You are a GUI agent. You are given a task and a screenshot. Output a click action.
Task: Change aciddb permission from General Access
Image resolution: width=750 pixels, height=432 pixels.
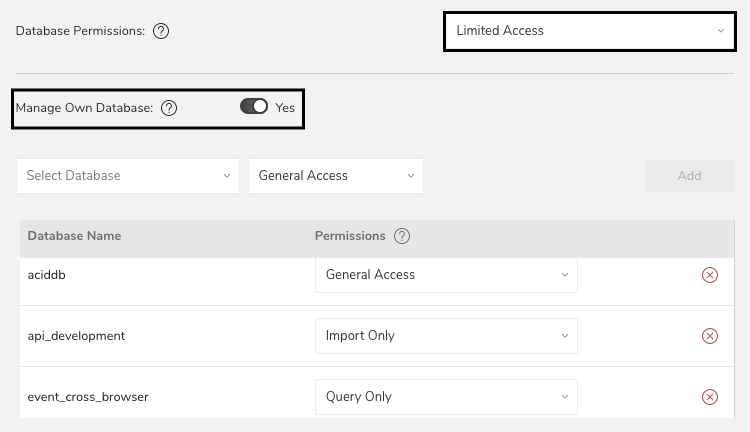446,275
